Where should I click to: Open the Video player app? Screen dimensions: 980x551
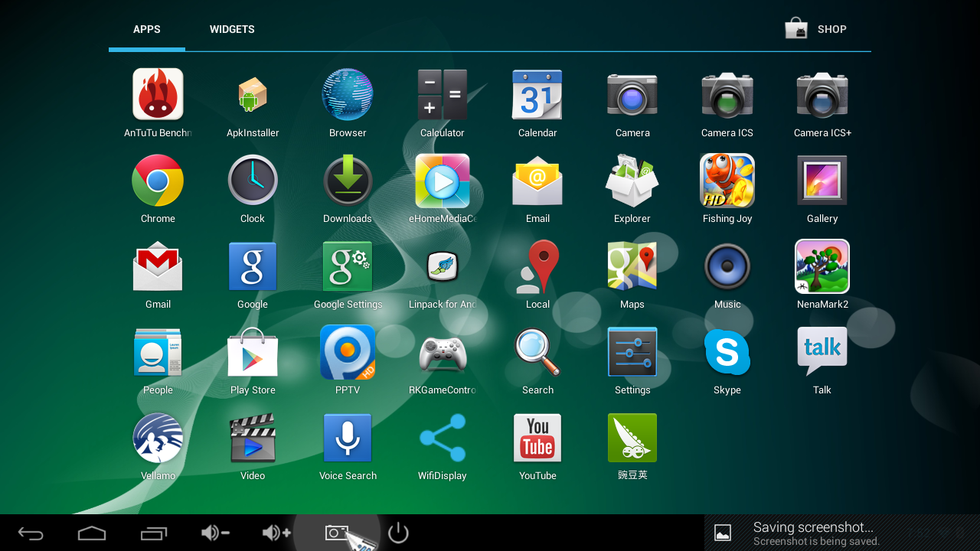(253, 438)
